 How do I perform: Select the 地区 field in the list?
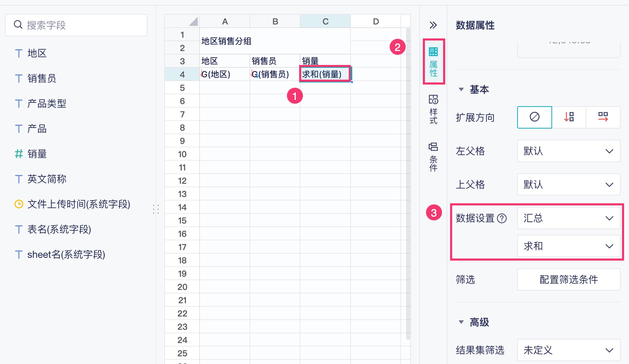click(x=37, y=53)
